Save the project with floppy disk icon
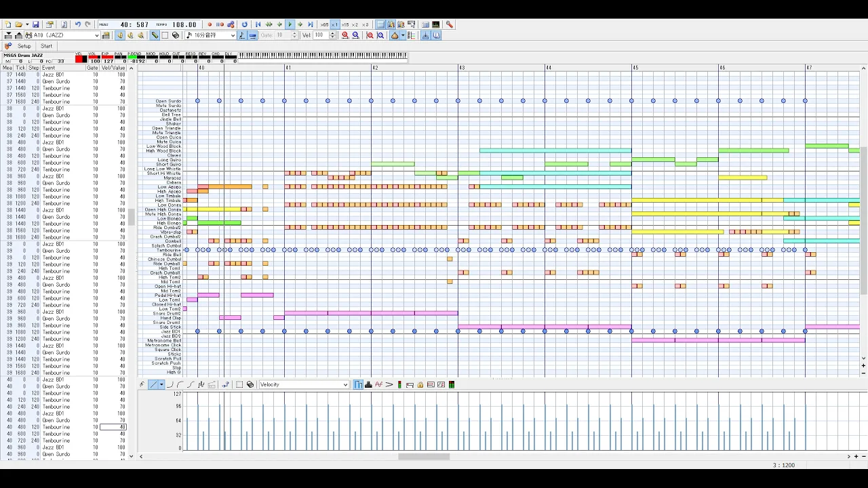Viewport: 868px width, 488px height. tap(36, 24)
